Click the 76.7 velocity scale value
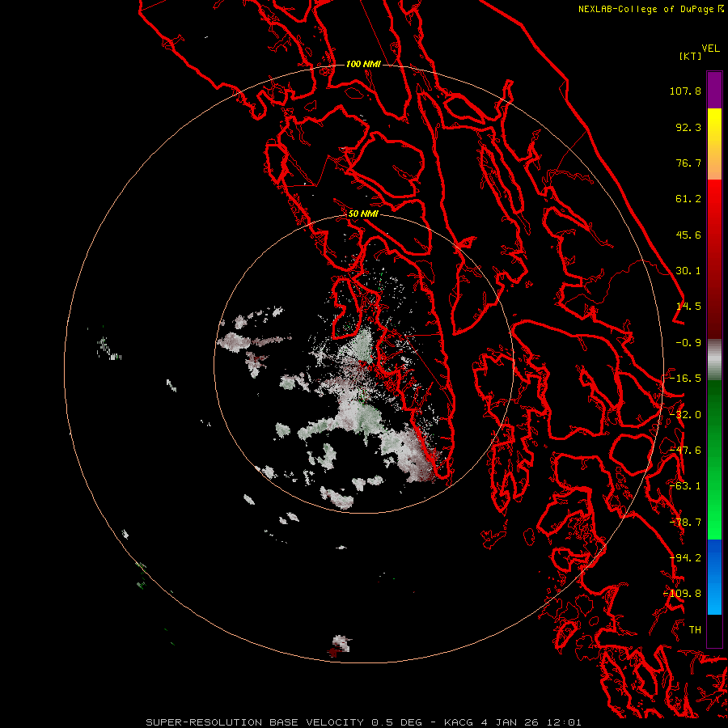 click(688, 163)
